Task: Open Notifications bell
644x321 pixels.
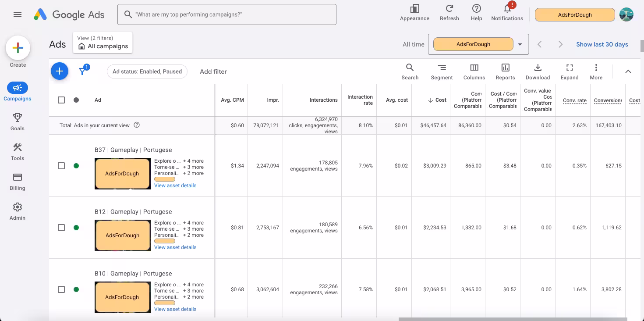Action: tap(507, 13)
